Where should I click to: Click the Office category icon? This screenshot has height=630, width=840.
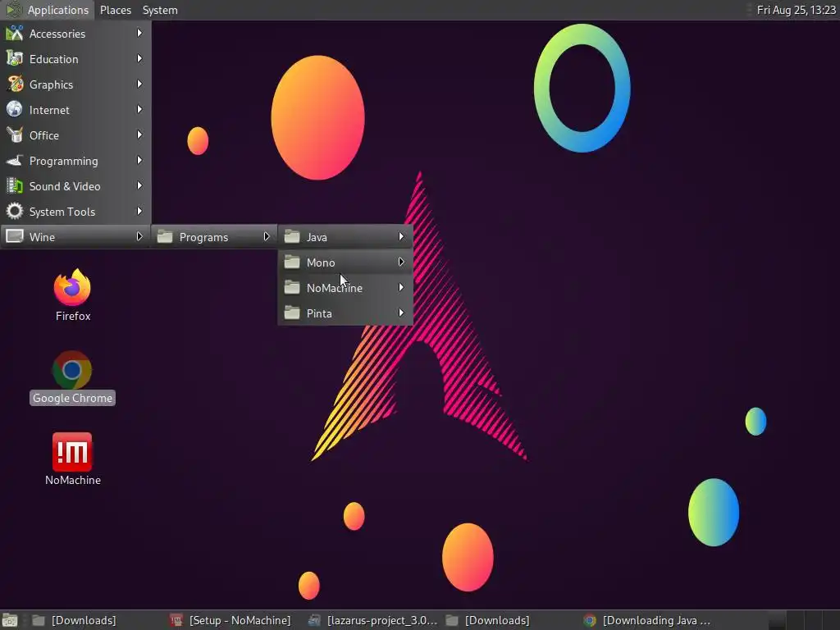click(x=15, y=135)
